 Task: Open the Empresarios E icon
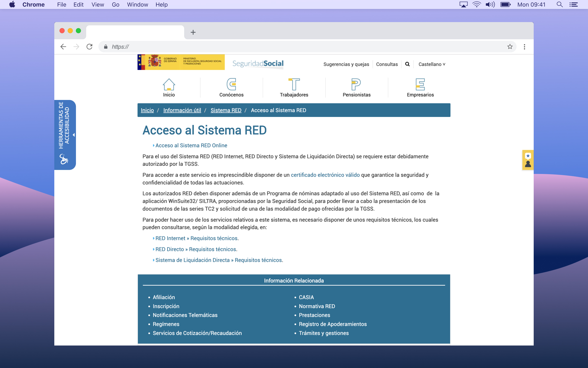click(420, 84)
